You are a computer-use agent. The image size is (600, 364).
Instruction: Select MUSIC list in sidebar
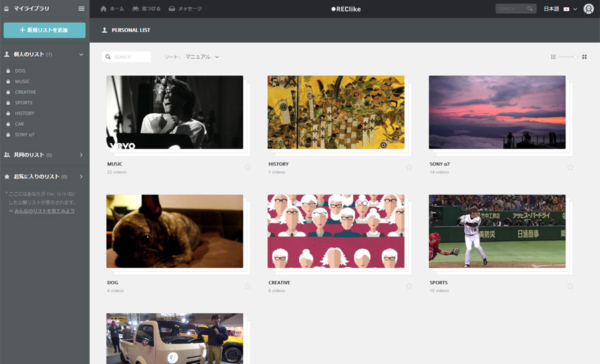(22, 81)
